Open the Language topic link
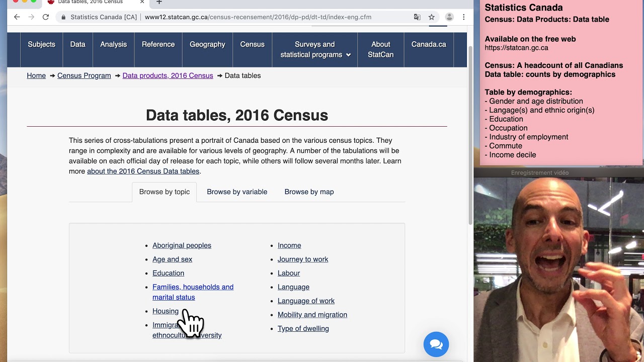This screenshot has width=644, height=362. pyautogui.click(x=293, y=287)
